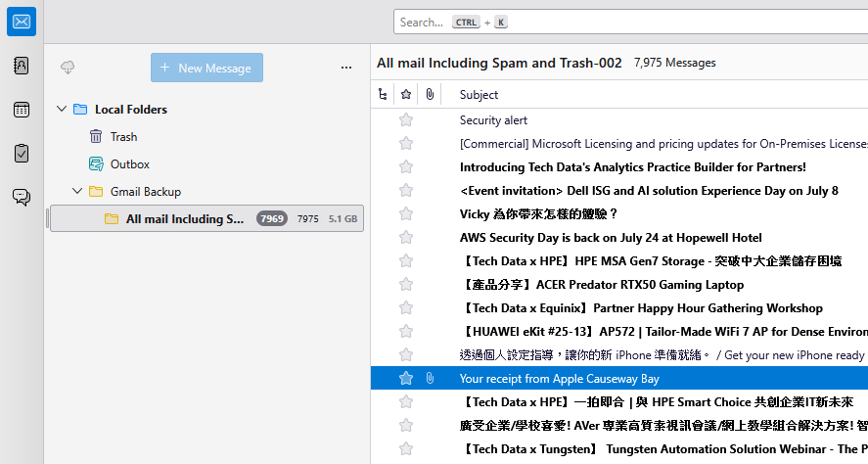Viewport: 868px width, 464px height.
Task: Sort messages by Subject column
Action: [x=479, y=95]
